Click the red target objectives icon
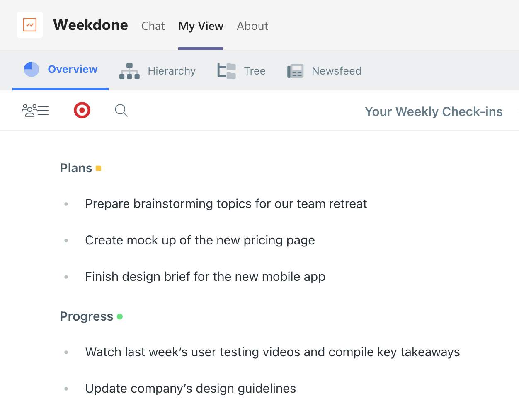Screen dimensions: 519x420 point(82,110)
